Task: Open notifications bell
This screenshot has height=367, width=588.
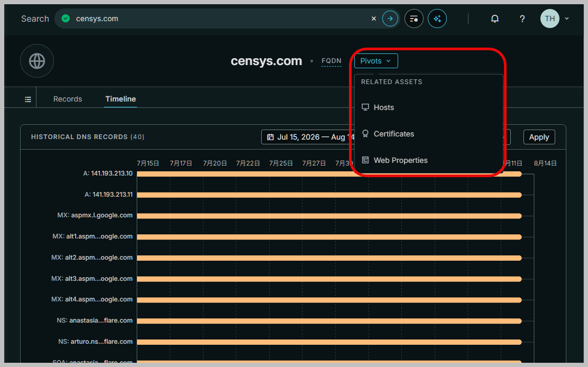Action: pos(495,19)
